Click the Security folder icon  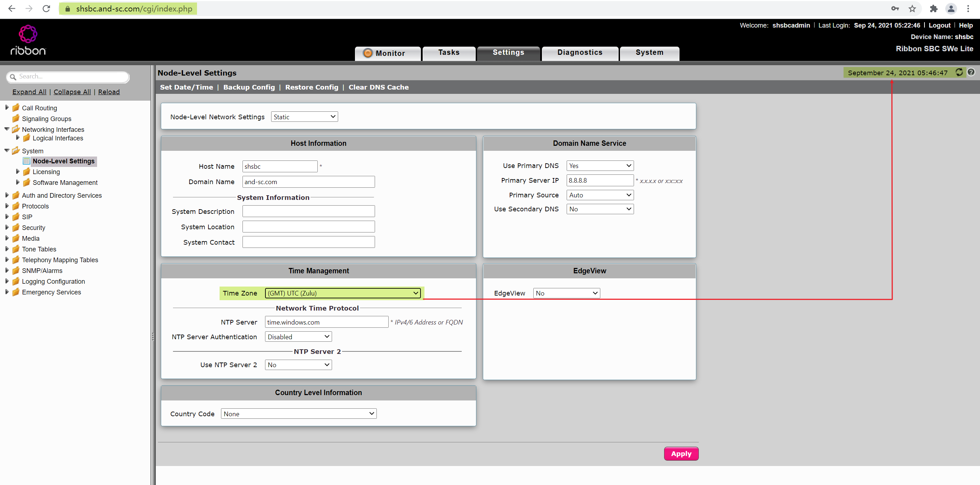16,227
